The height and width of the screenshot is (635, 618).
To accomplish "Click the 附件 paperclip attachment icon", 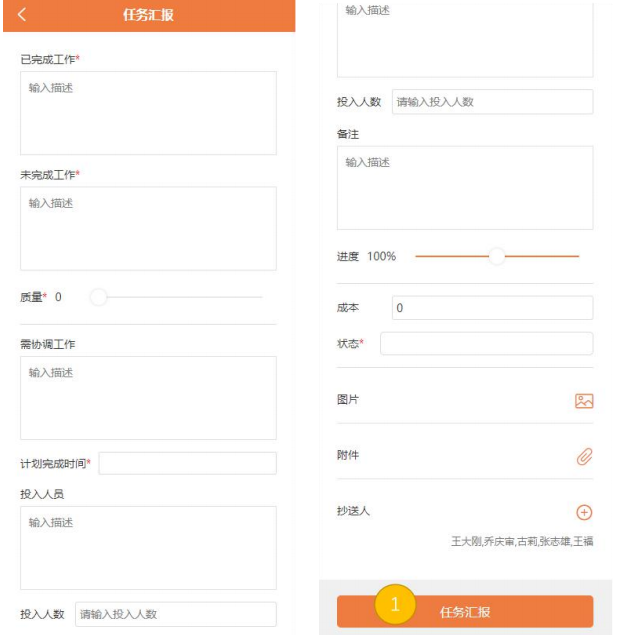I will click(584, 456).
